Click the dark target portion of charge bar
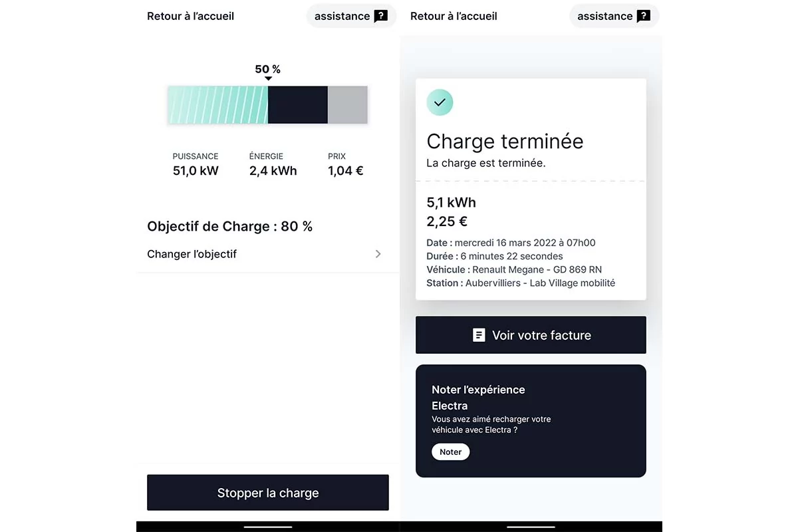This screenshot has height=532, width=798. pos(298,105)
